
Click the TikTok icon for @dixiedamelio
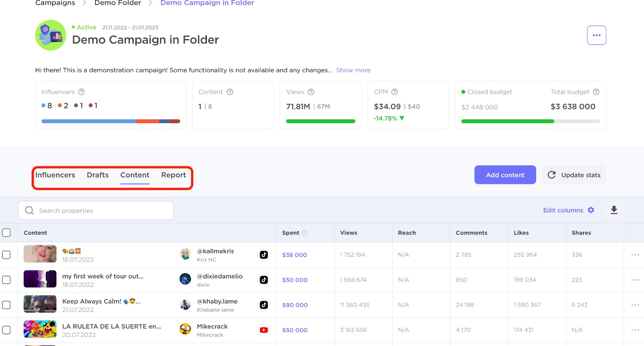click(264, 280)
